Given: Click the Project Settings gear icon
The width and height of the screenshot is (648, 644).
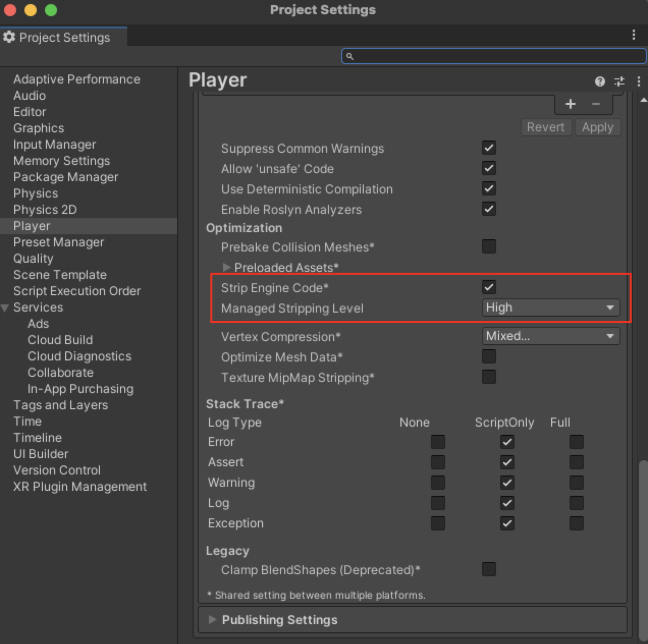Looking at the screenshot, I should coord(9,37).
